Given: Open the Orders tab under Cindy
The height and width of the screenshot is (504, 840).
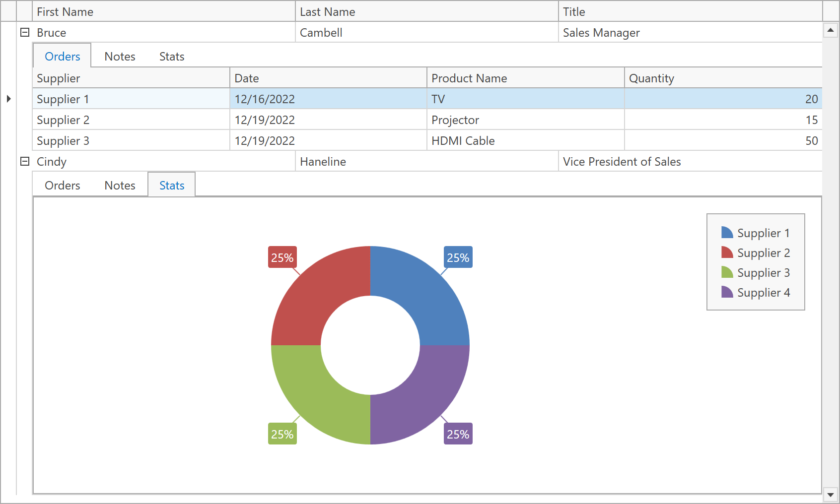Looking at the screenshot, I should coord(62,186).
